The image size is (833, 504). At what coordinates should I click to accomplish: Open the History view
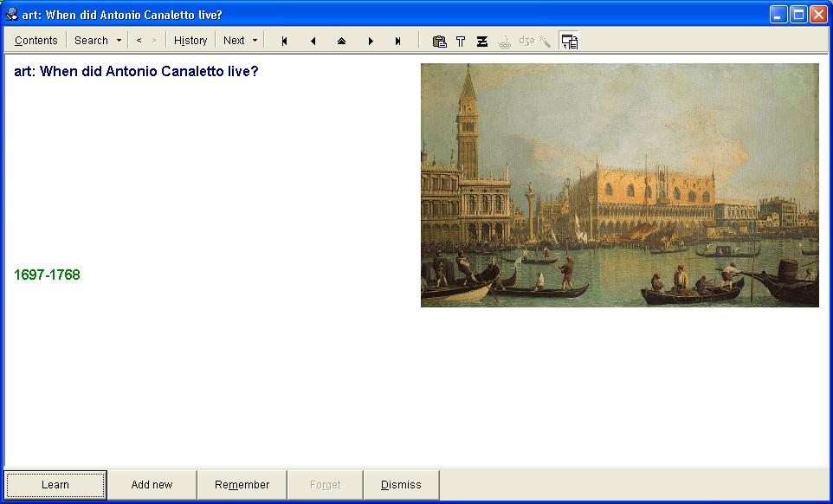click(190, 41)
